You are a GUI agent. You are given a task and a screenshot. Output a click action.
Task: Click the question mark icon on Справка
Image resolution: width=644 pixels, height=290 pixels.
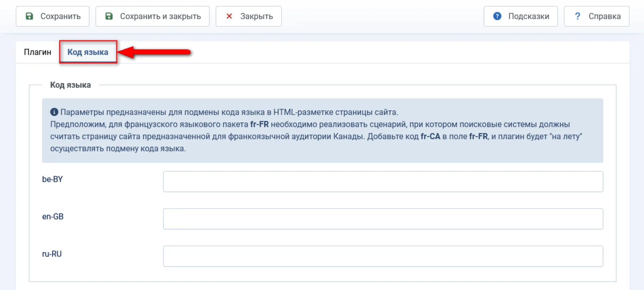tap(578, 16)
